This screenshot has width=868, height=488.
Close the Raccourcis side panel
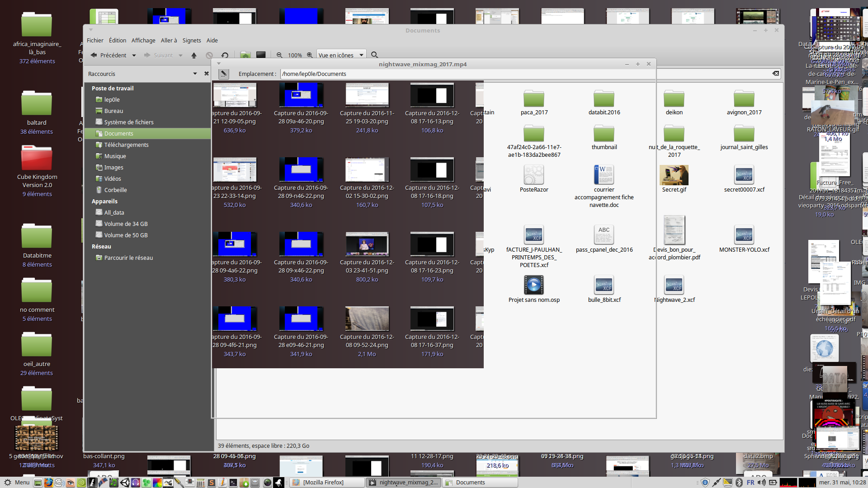click(207, 74)
